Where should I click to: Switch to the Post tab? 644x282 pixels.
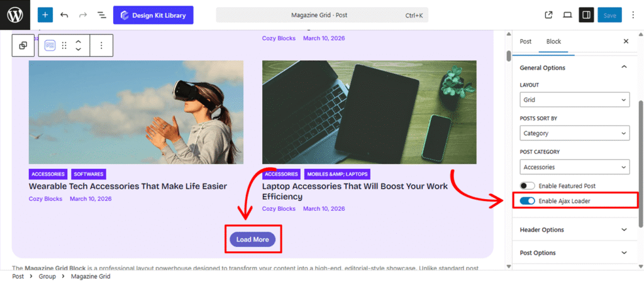525,41
